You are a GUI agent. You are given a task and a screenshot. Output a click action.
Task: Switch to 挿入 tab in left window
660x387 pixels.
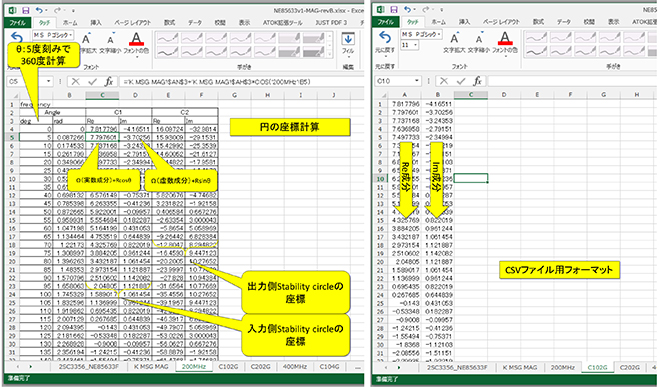[96, 23]
